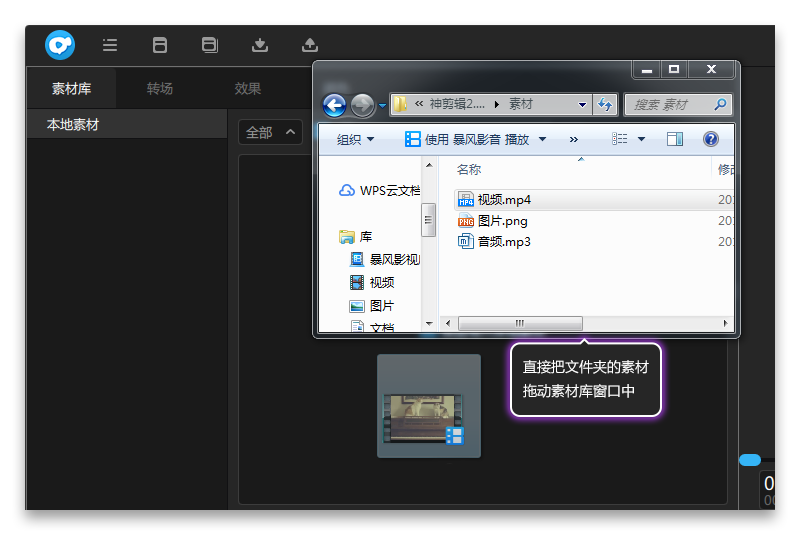The image size is (800, 535).
Task: Click the import download icon
Action: [x=260, y=45]
